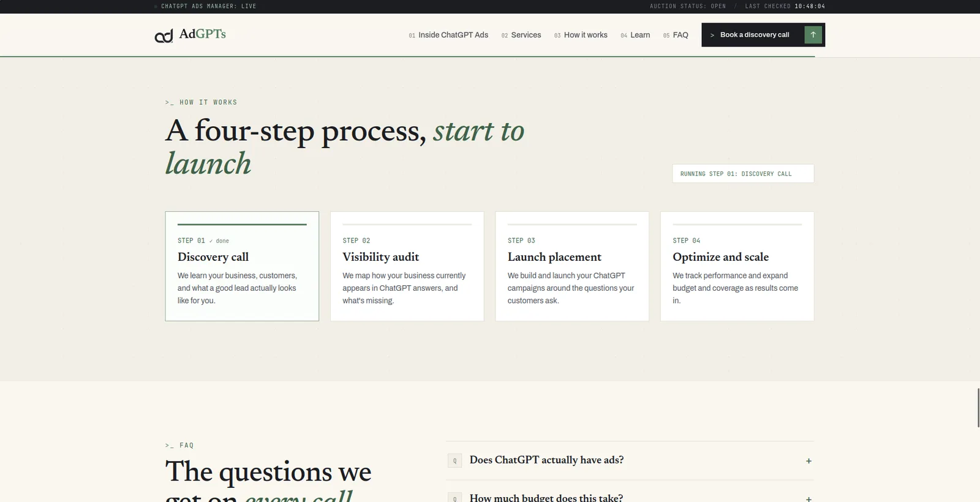Viewport: 980px width, 502px height.
Task: Go to How it works in navigation
Action: [581, 35]
